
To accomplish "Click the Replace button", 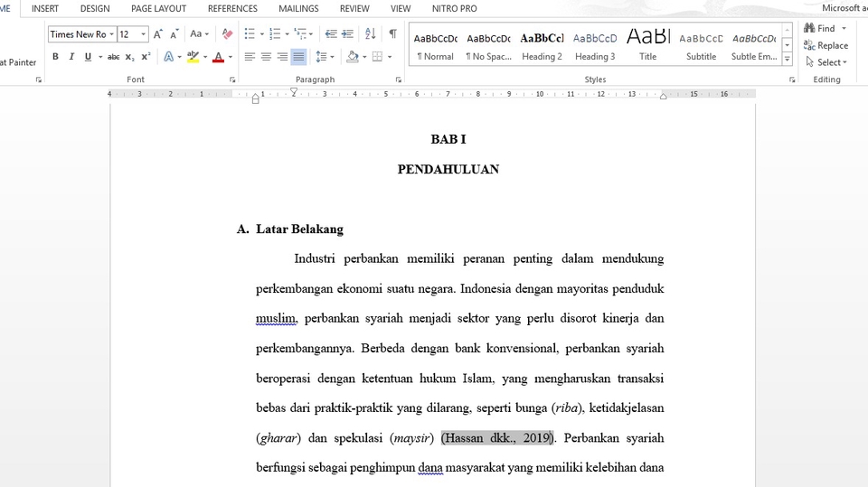I will 826,45.
